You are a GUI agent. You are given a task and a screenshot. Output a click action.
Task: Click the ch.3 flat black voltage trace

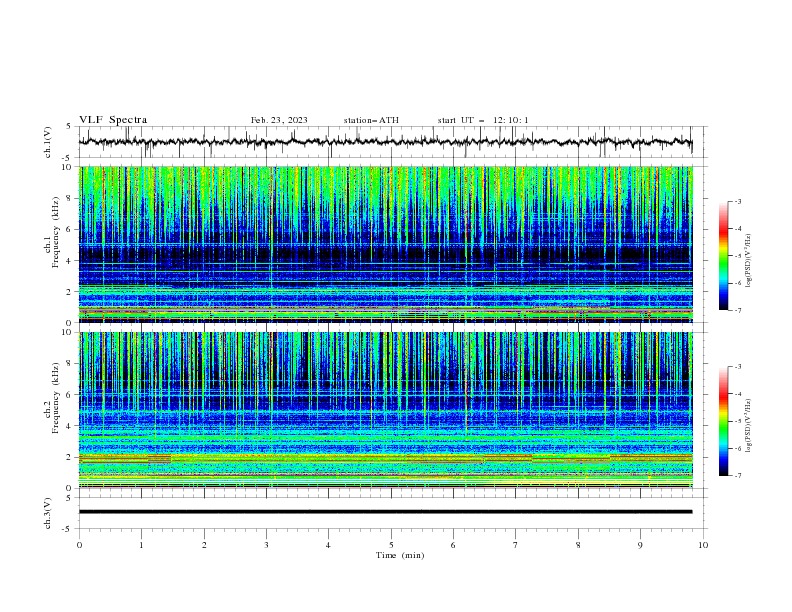pyautogui.click(x=385, y=512)
